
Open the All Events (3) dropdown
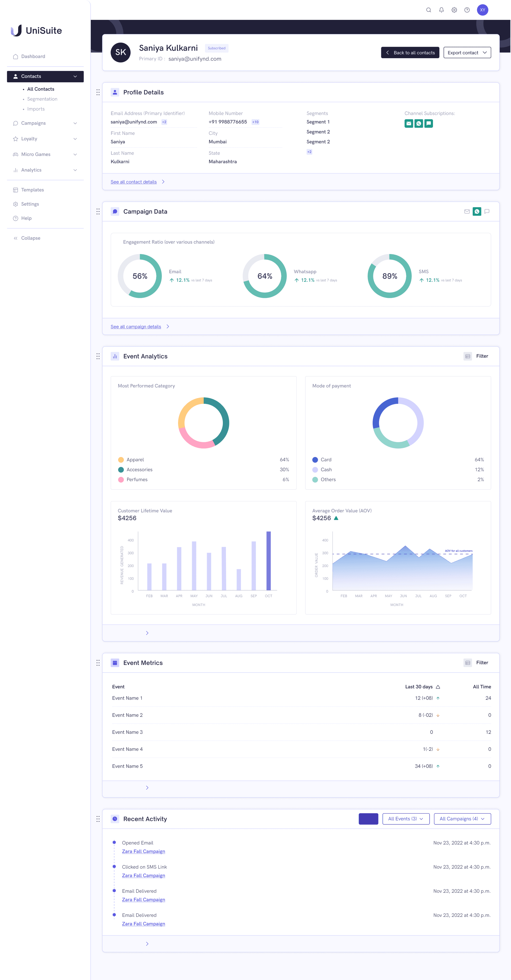pyautogui.click(x=406, y=819)
